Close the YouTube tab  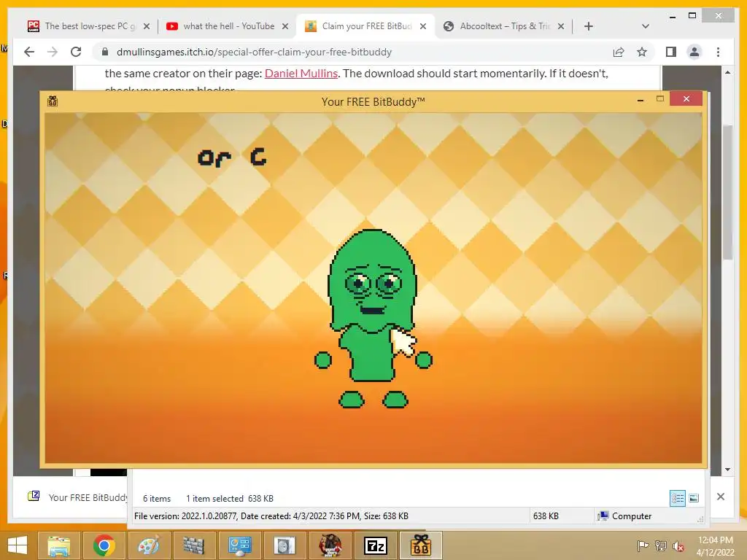pos(285,26)
